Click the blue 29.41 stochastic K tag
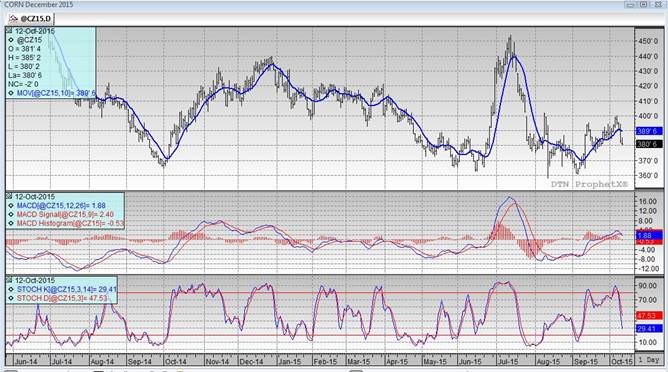This screenshot has height=372, width=668. tap(649, 329)
